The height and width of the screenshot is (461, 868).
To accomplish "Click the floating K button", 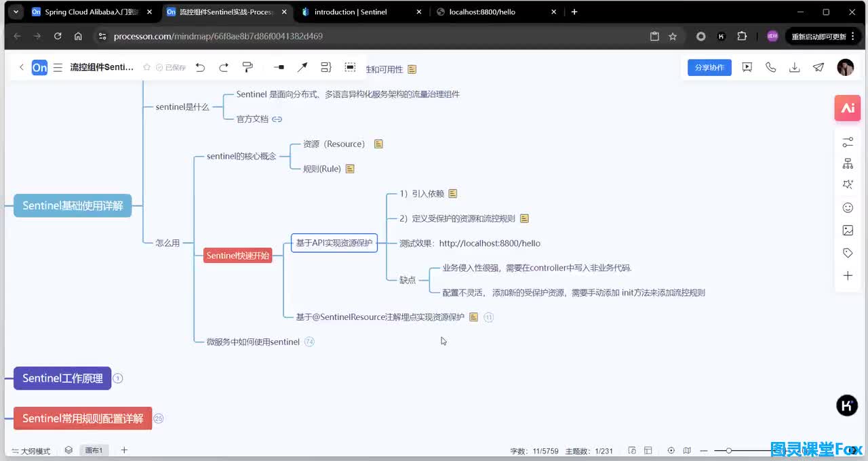I will (847, 405).
